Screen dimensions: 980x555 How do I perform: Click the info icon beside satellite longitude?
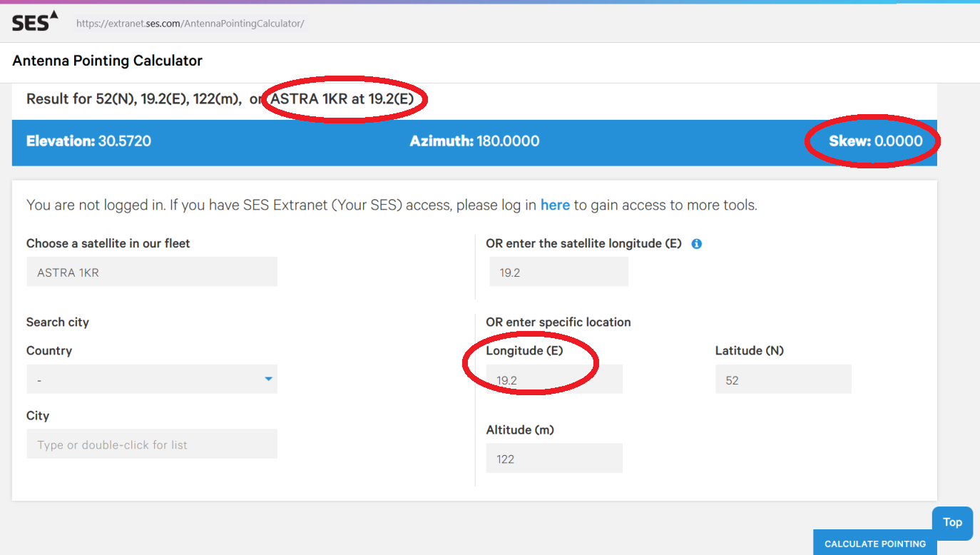(x=696, y=244)
